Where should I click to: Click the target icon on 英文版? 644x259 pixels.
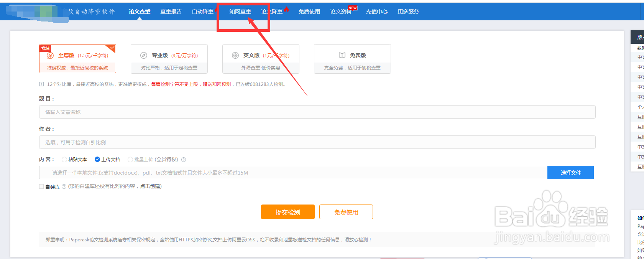(x=235, y=55)
